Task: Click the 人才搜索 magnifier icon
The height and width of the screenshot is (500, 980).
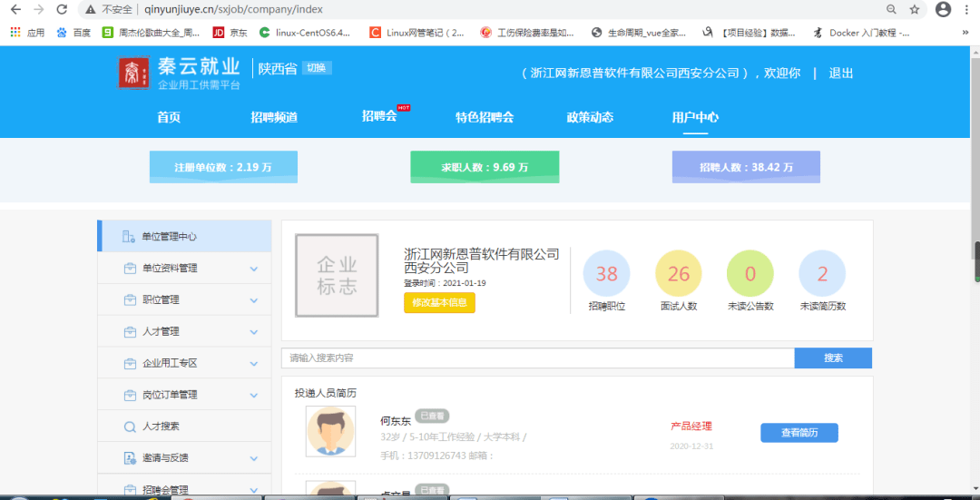Action: click(x=130, y=426)
